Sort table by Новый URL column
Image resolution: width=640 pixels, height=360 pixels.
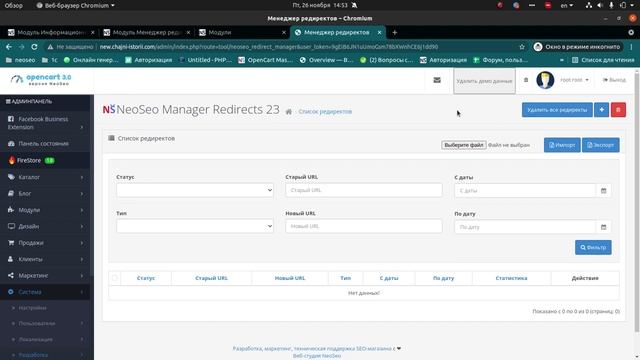[x=290, y=278]
